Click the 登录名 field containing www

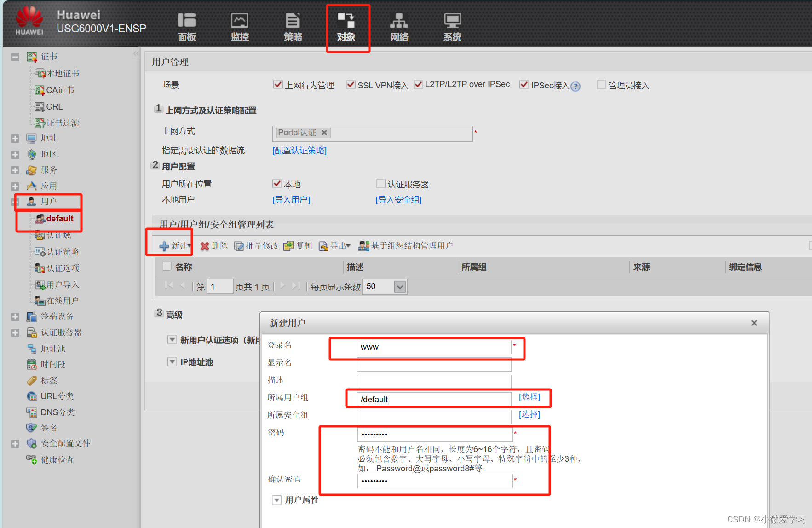[434, 347]
